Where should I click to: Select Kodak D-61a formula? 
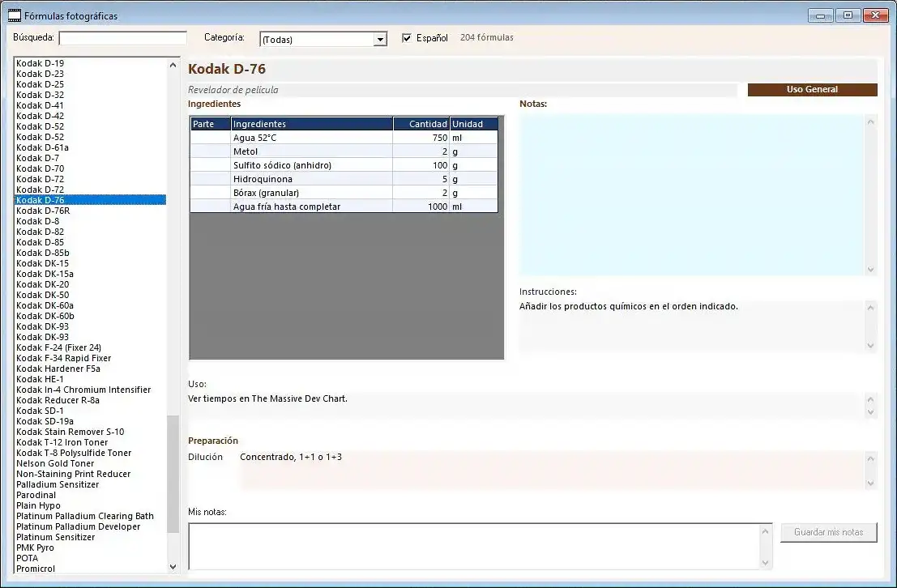click(90, 147)
